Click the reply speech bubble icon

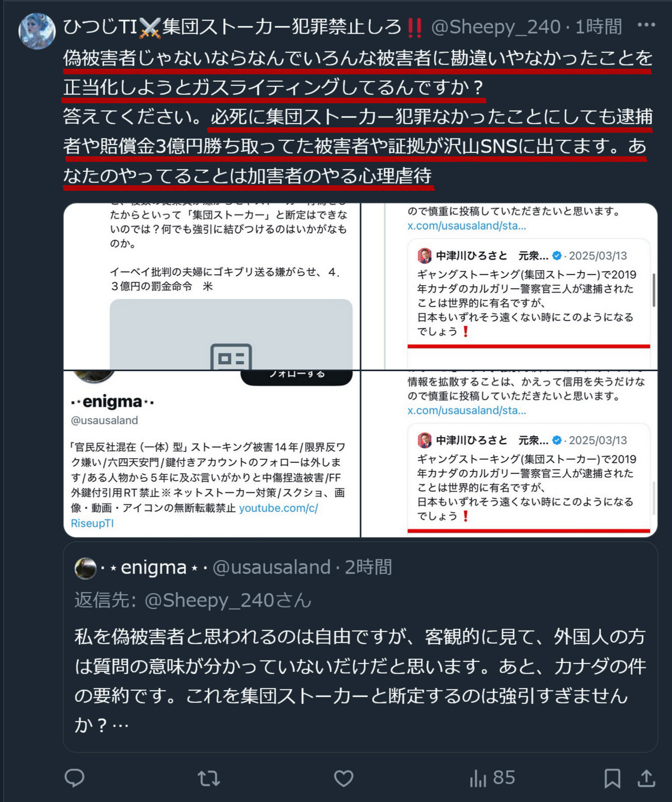pyautogui.click(x=74, y=778)
